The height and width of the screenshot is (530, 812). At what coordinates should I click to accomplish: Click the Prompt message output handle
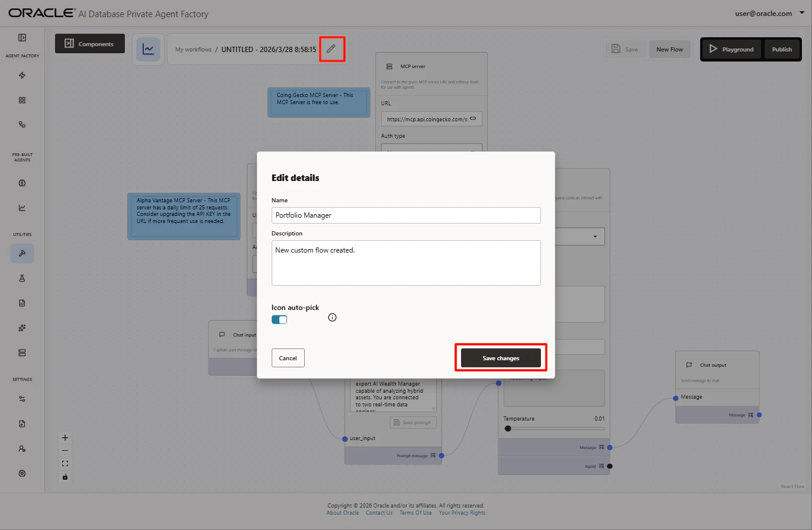click(442, 455)
